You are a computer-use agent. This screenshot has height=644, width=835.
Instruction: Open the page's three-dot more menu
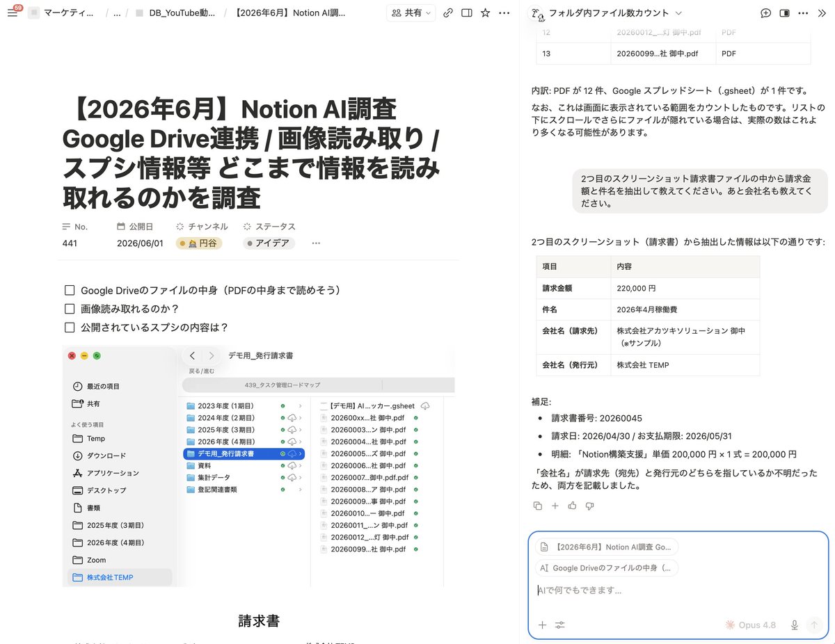click(x=504, y=13)
